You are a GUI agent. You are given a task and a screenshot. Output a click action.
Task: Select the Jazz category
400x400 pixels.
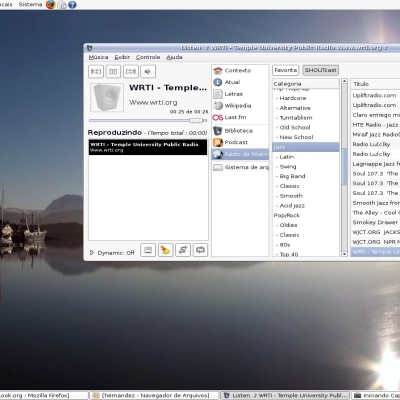306,147
